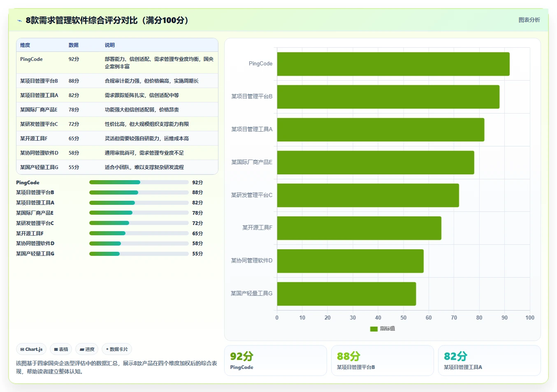
Task: Click the chart title 8款需求管理软件综合评分对比
Action: click(107, 20)
